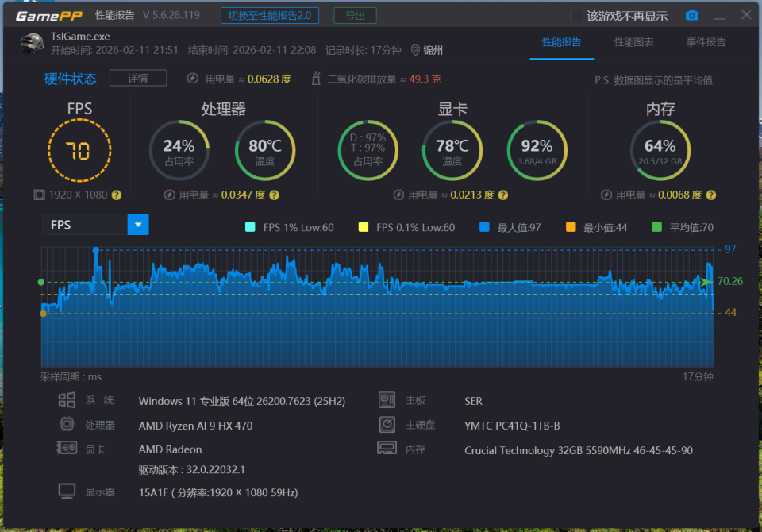
Task: Click the orange minimum marker at chart left
Action: click(43, 314)
